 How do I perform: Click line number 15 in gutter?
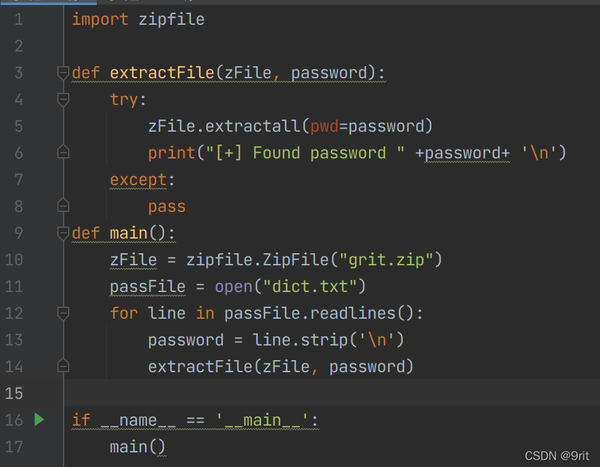(14, 394)
